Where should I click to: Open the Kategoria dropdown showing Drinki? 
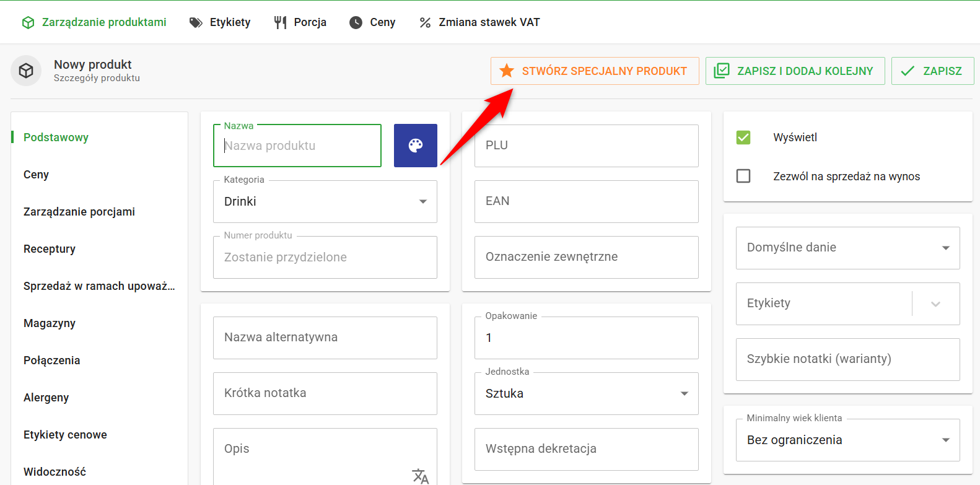click(x=325, y=201)
